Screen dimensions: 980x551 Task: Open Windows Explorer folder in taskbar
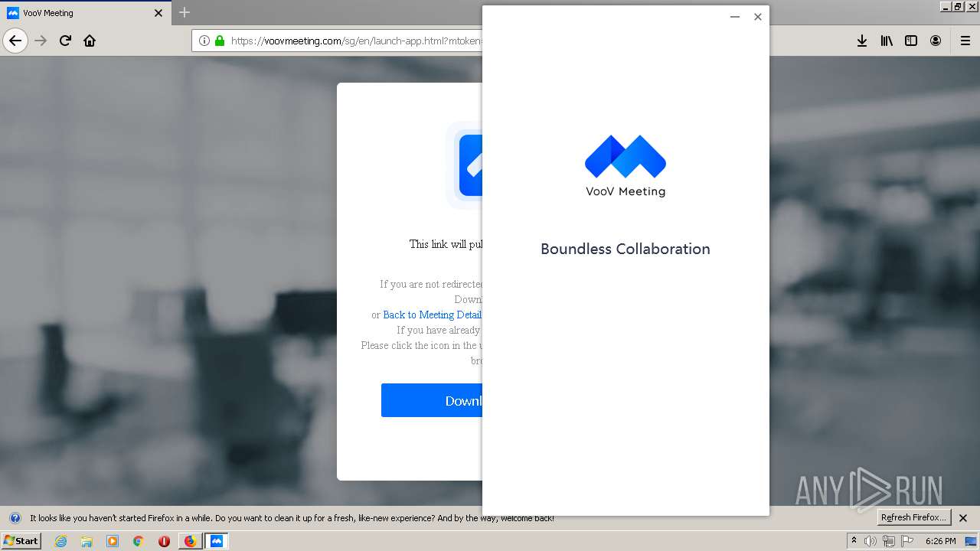(87, 541)
